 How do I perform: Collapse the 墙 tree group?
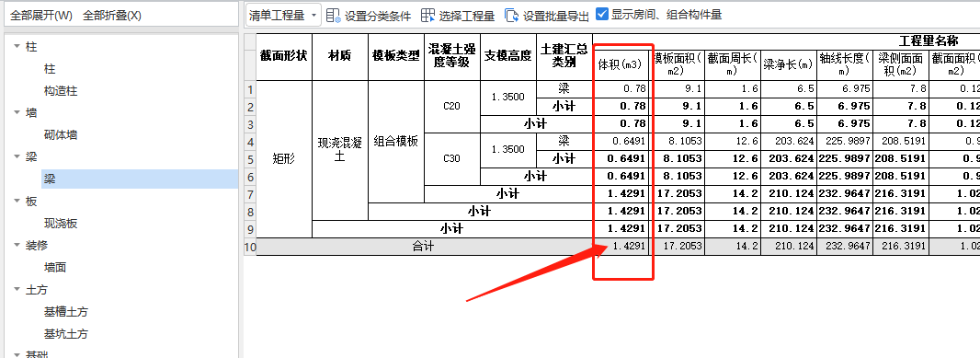coord(17,112)
